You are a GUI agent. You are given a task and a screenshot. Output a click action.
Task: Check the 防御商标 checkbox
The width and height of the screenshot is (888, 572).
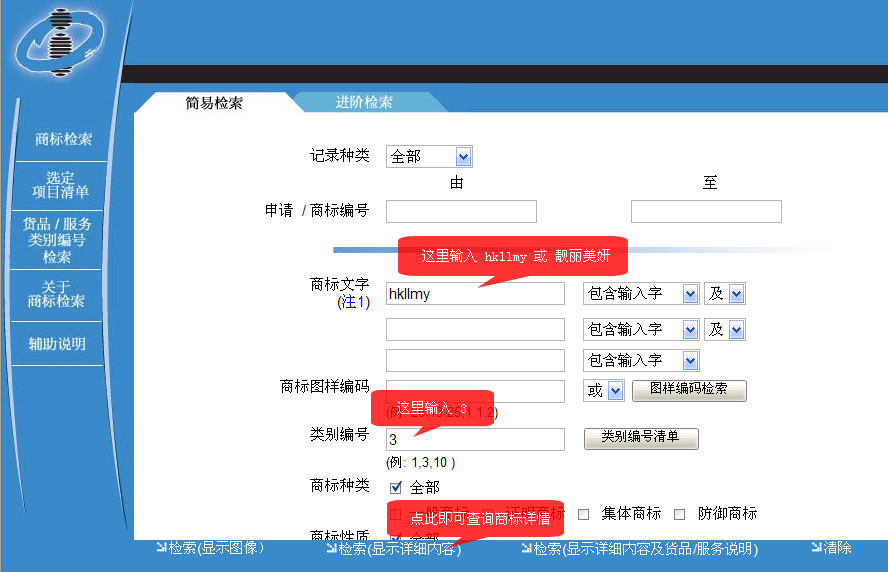click(679, 514)
